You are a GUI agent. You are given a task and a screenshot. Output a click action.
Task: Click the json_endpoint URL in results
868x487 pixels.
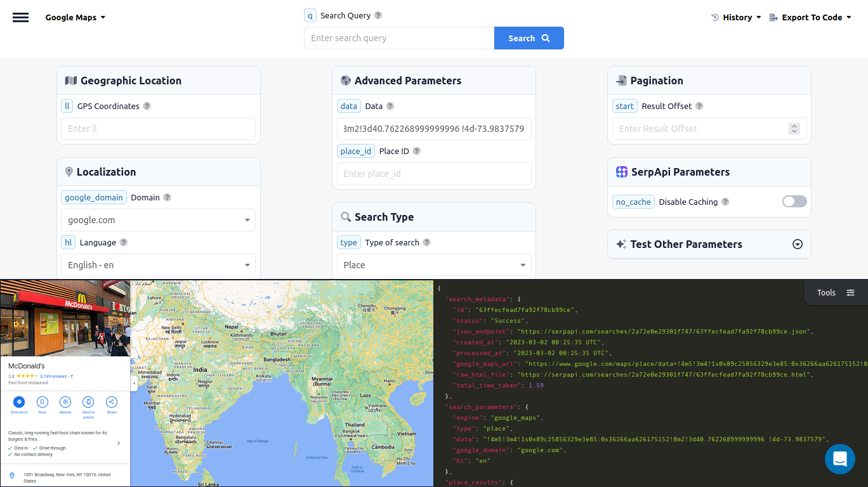point(665,332)
